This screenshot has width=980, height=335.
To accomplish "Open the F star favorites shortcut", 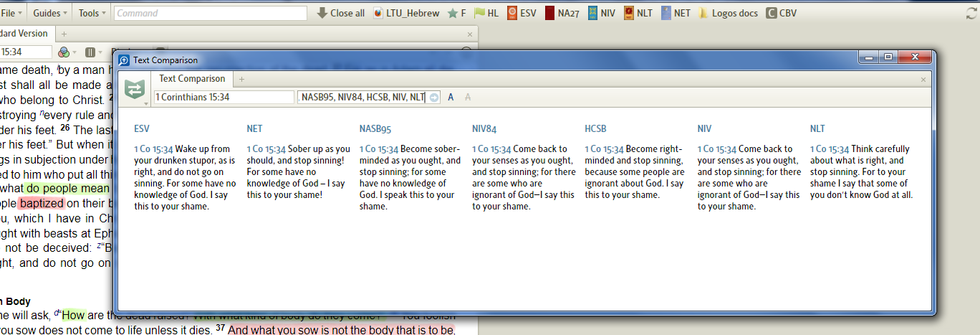I will [x=457, y=13].
